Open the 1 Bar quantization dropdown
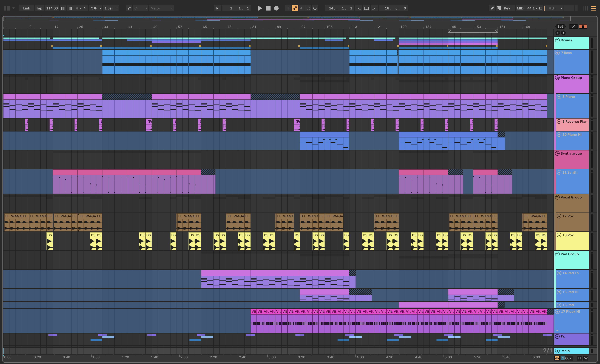 [x=111, y=8]
